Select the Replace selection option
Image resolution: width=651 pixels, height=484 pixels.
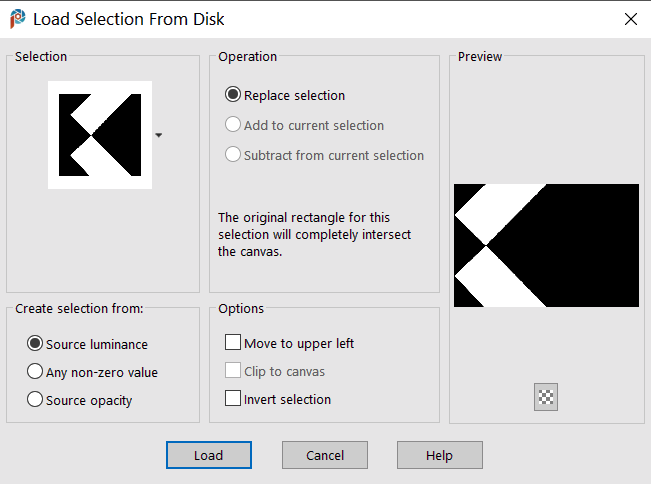pyautogui.click(x=233, y=96)
